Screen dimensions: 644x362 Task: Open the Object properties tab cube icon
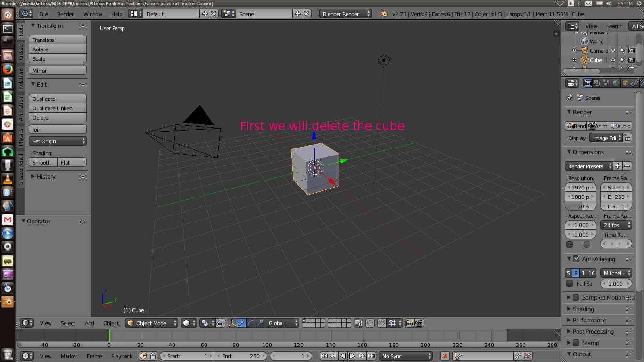[626, 82]
